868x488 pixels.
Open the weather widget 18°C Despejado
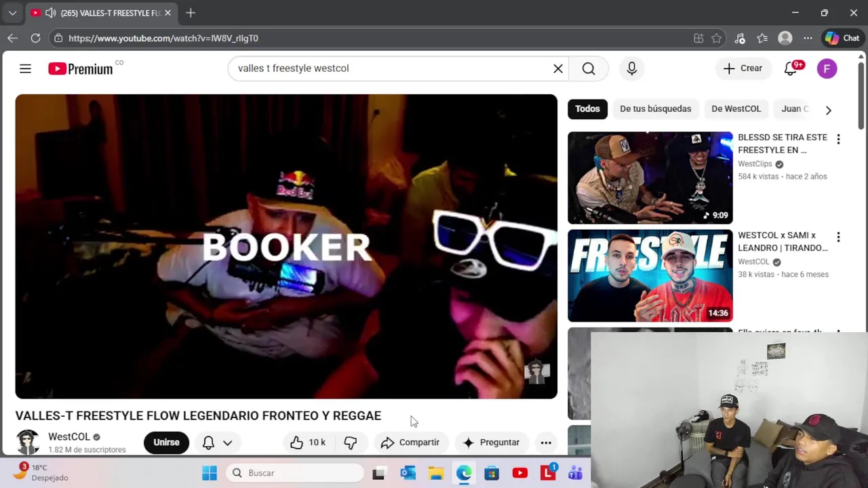[41, 472]
